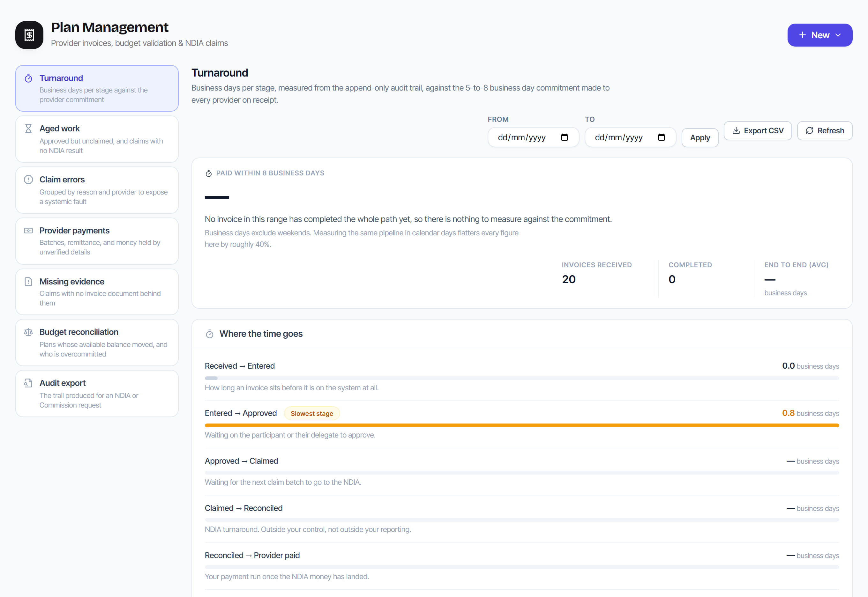The height and width of the screenshot is (597, 868).
Task: Click the Reconciled → Provider paid progress bar
Action: pos(522,567)
